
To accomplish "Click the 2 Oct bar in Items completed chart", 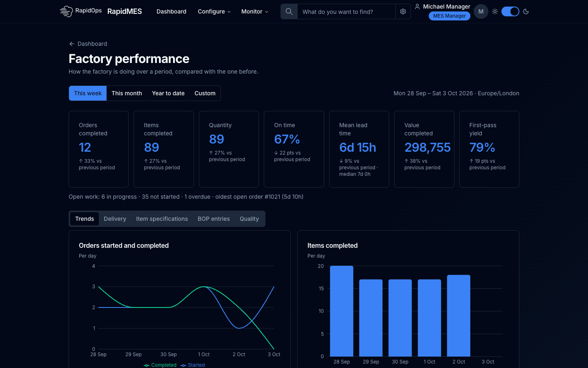I will 459,316.
